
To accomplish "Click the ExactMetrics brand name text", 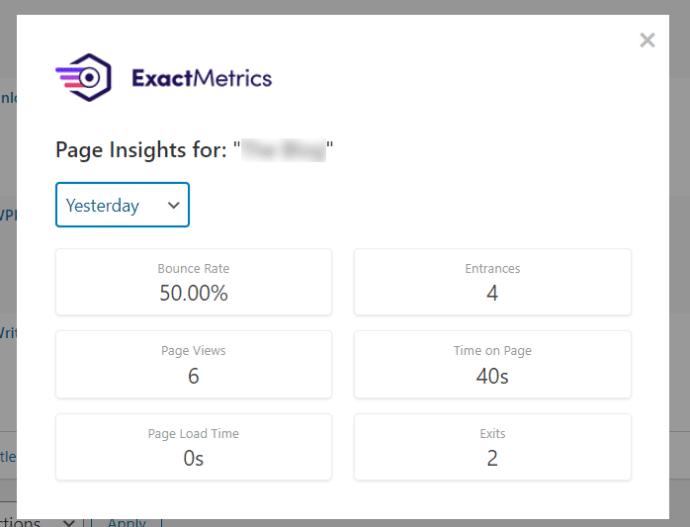I will tap(202, 78).
